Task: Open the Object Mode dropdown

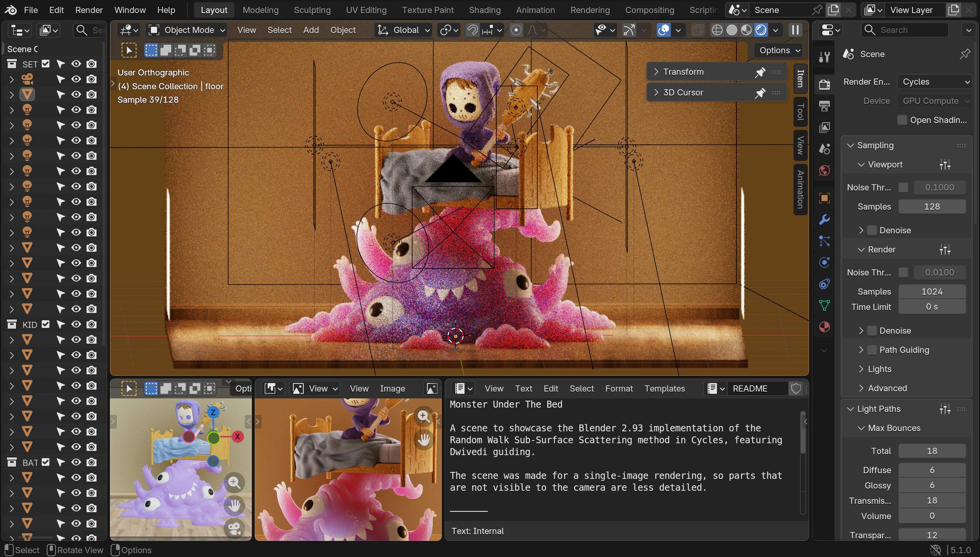Action: pyautogui.click(x=188, y=30)
